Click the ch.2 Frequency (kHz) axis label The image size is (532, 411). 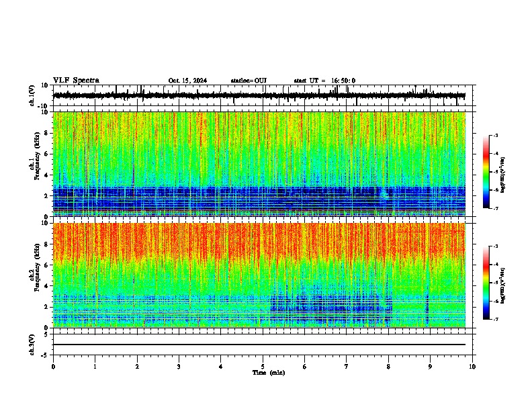34,267
